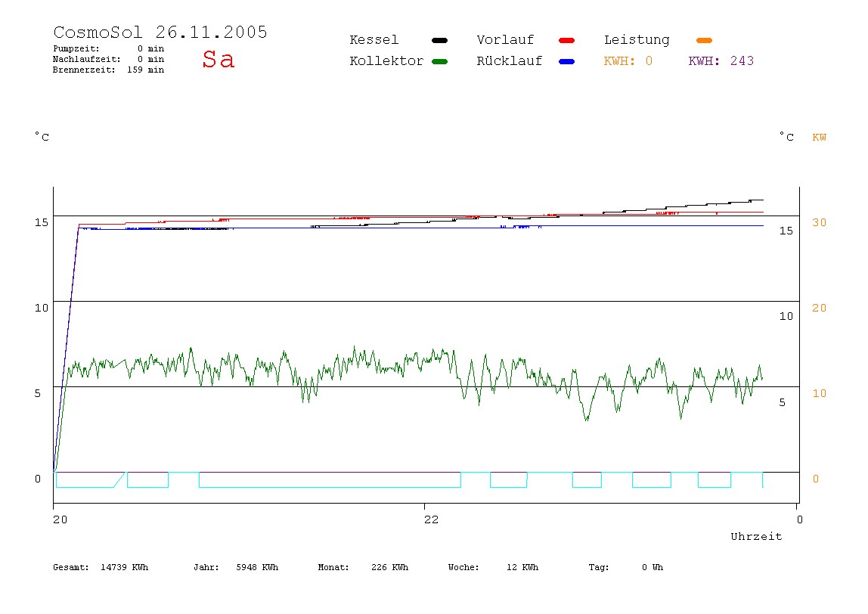Click the time axis "0" midnight label
The height and width of the screenshot is (614, 868).
[799, 519]
